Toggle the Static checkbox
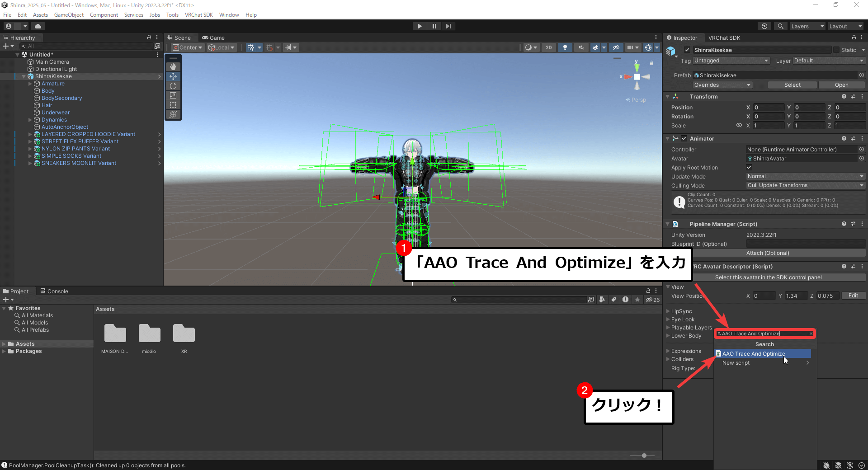 [x=836, y=50]
